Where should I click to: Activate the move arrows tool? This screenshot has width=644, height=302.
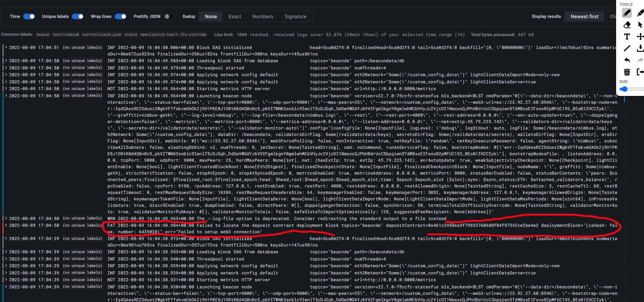(640, 36)
